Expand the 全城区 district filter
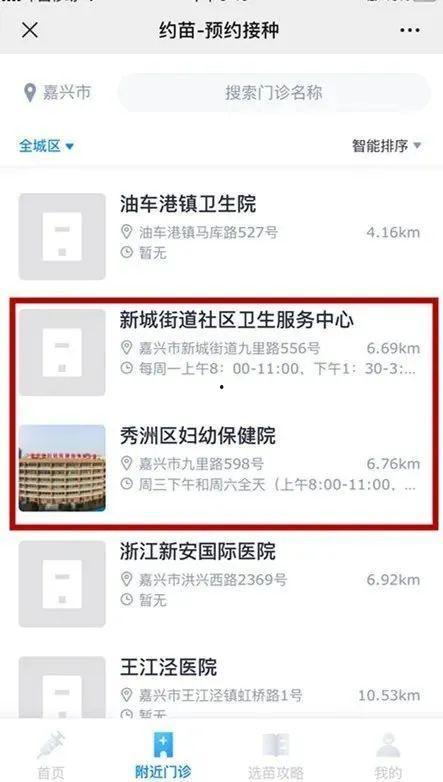Screen dimensions: 443x782 pyautogui.click(x=46, y=146)
